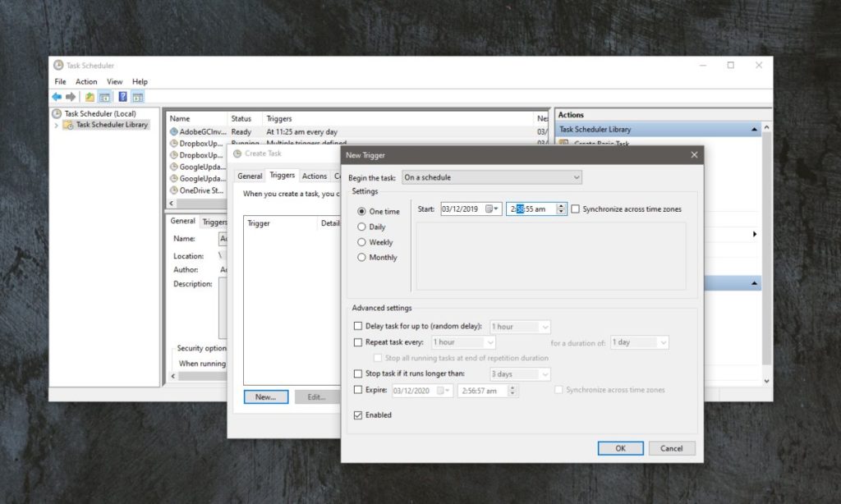Open Help via blue question mark icon
This screenshot has width=841, height=504.
tap(122, 97)
